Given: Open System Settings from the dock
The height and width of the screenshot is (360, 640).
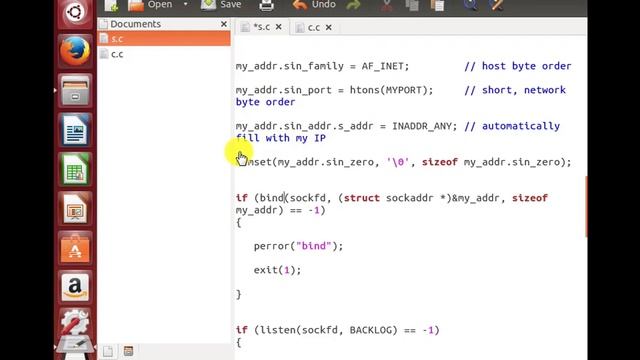Looking at the screenshot, I should tap(75, 322).
